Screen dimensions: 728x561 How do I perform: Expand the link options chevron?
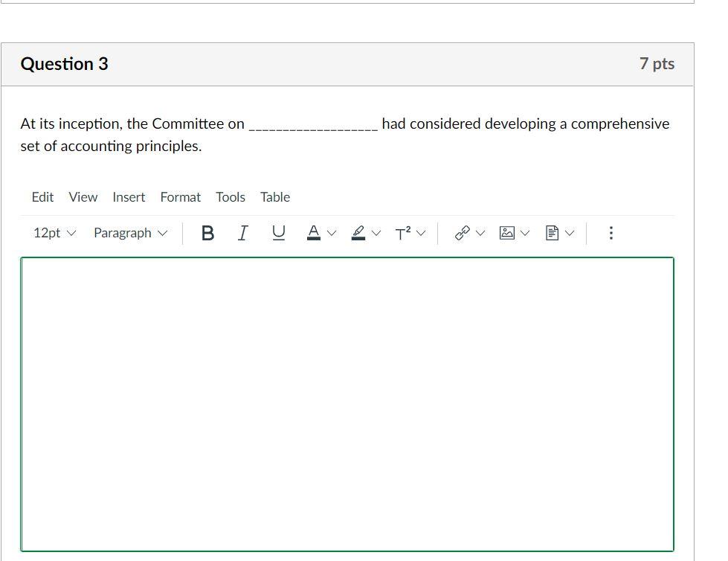click(x=479, y=233)
